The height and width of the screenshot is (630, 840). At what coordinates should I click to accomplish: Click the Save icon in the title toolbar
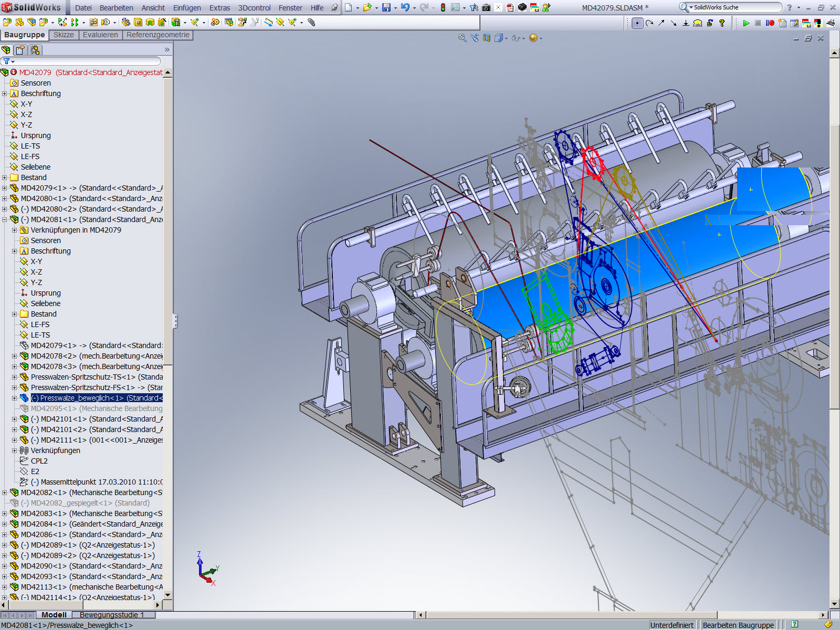coord(386,7)
